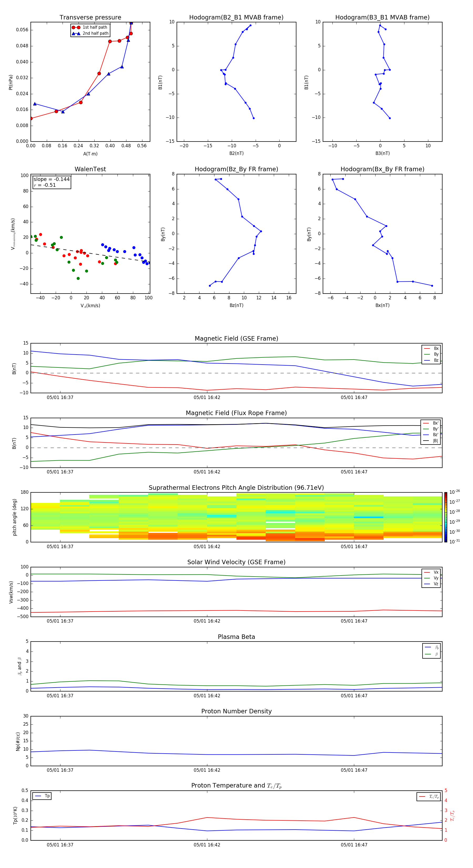The image size is (473, 868).
Task: Click '05/01 16:47' tick under pitch angle plot
Action: (x=354, y=547)
